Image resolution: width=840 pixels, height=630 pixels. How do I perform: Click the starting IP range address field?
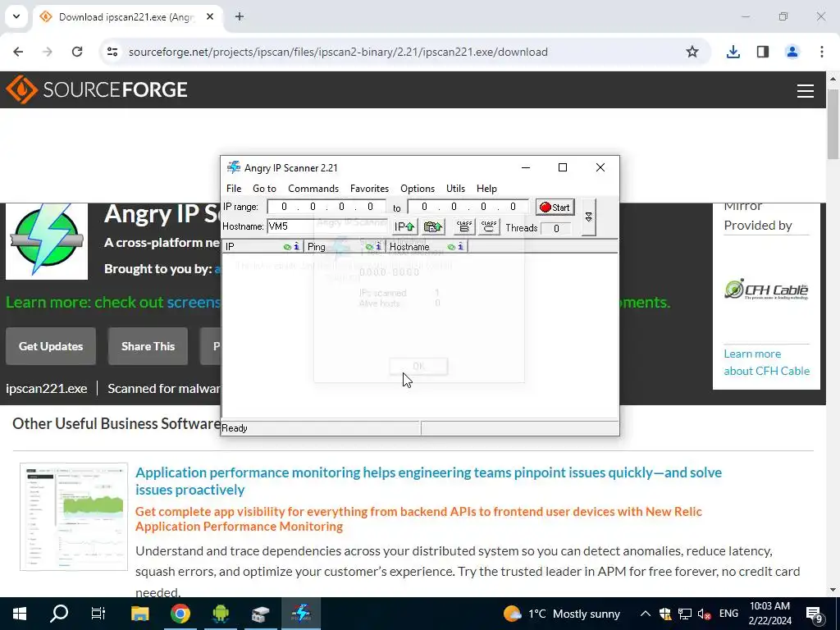point(326,207)
